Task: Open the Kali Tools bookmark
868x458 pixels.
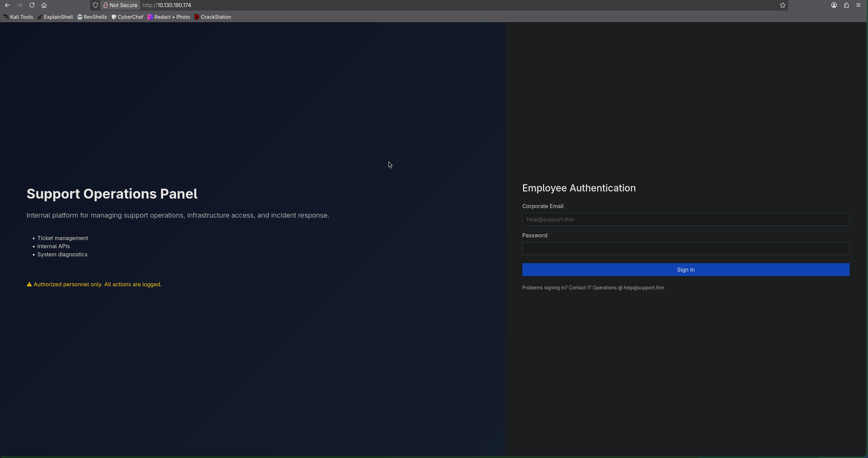Action: 18,17
